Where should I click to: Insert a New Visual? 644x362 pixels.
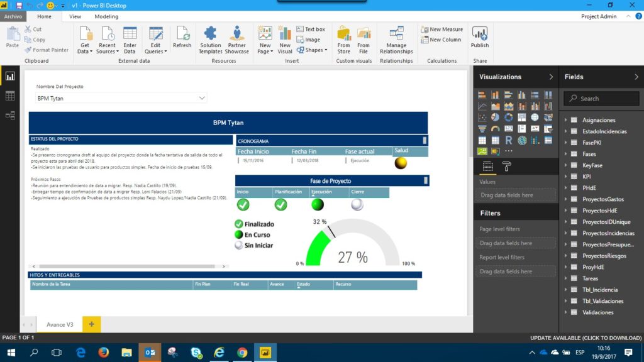285,40
